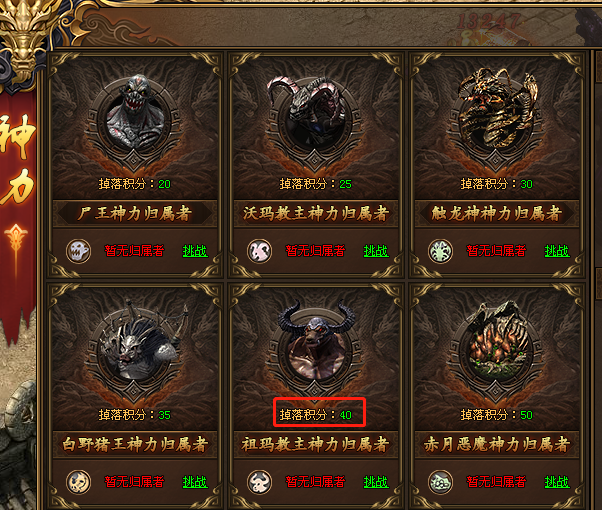Start 祖玛教主 challenge with 挑战
The height and width of the screenshot is (510, 602).
[376, 482]
